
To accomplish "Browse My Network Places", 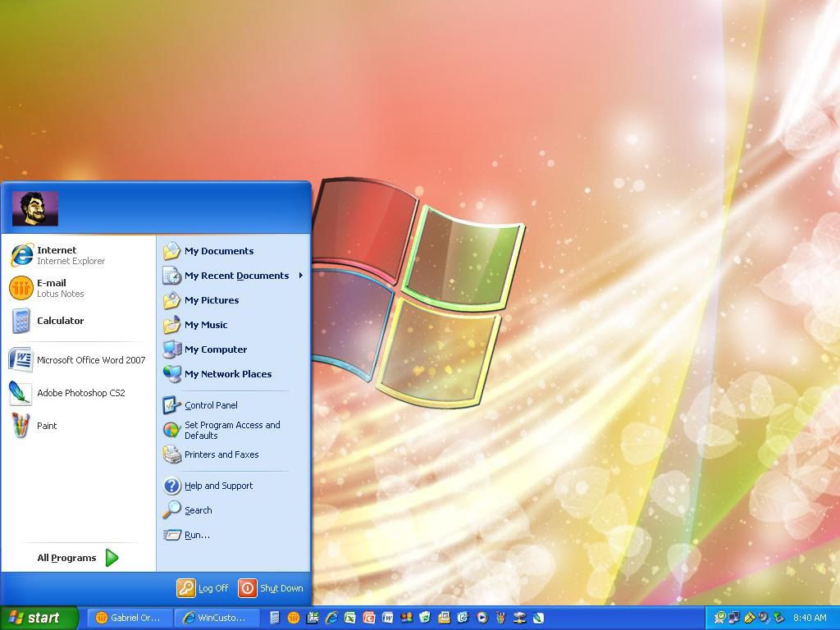I will point(234,374).
